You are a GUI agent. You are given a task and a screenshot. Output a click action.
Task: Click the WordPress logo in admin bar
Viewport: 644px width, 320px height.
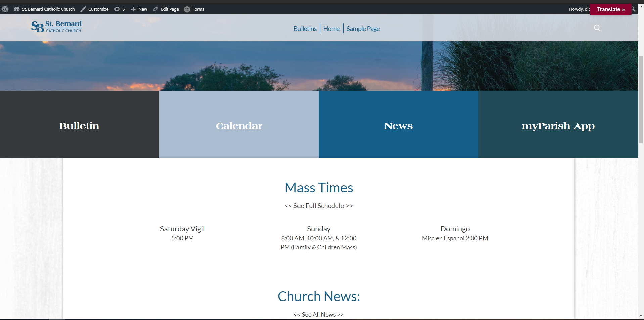[x=5, y=9]
